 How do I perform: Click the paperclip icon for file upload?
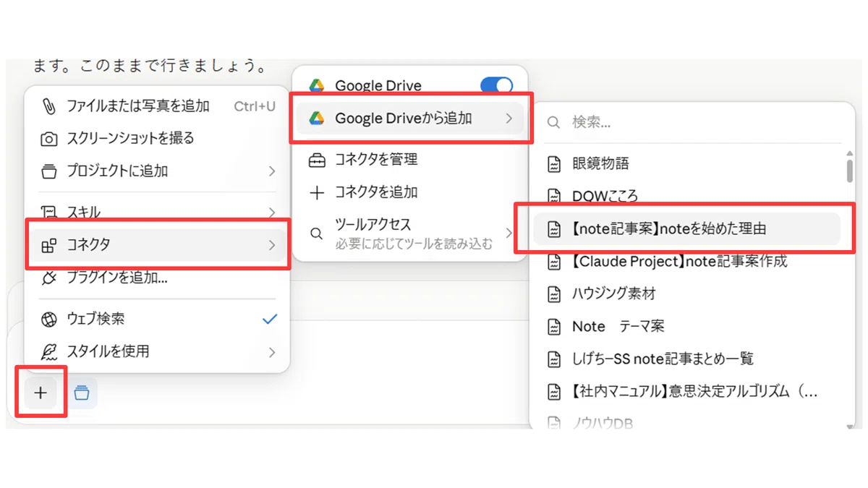tap(48, 106)
